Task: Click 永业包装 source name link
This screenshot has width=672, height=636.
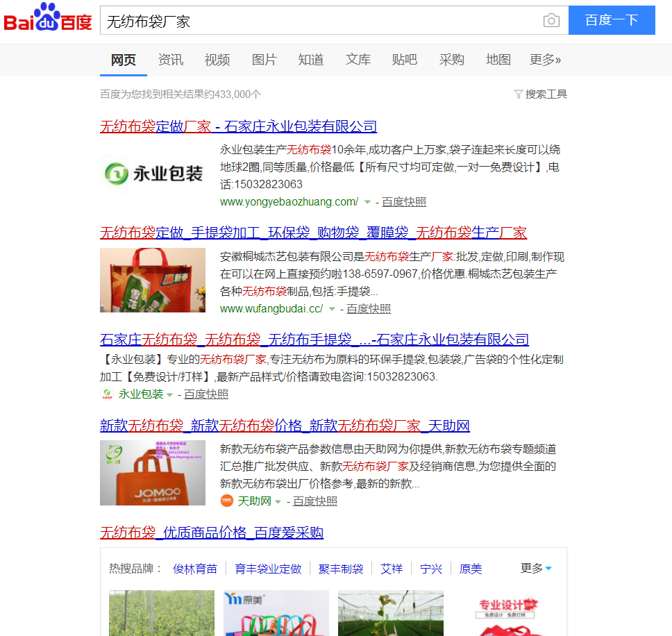Action: (141, 394)
